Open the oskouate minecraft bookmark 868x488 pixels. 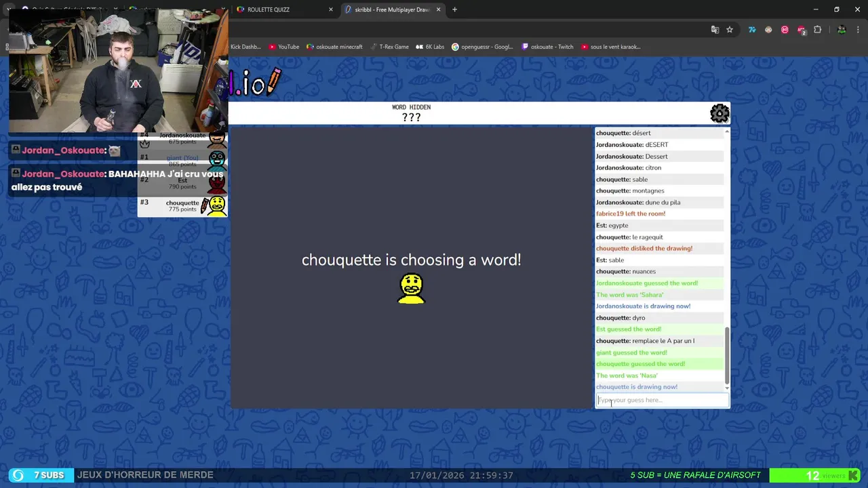[x=334, y=47]
